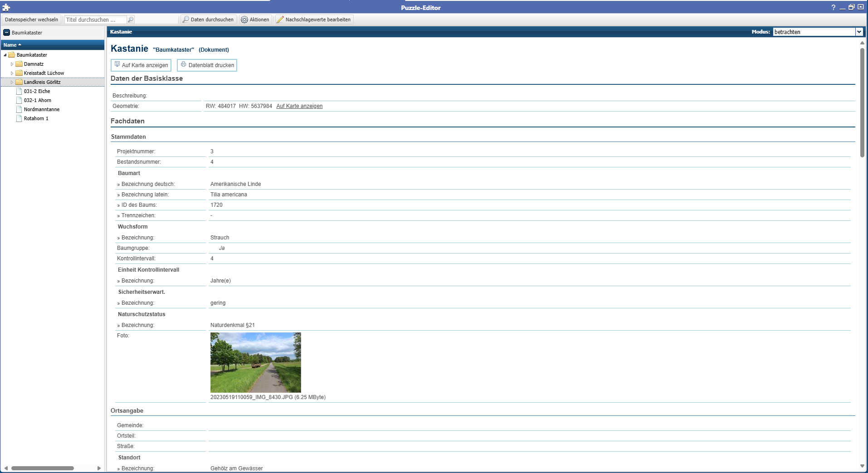Expand the Landkreis Görlitz tree node
Image resolution: width=868 pixels, height=473 pixels.
[12, 82]
